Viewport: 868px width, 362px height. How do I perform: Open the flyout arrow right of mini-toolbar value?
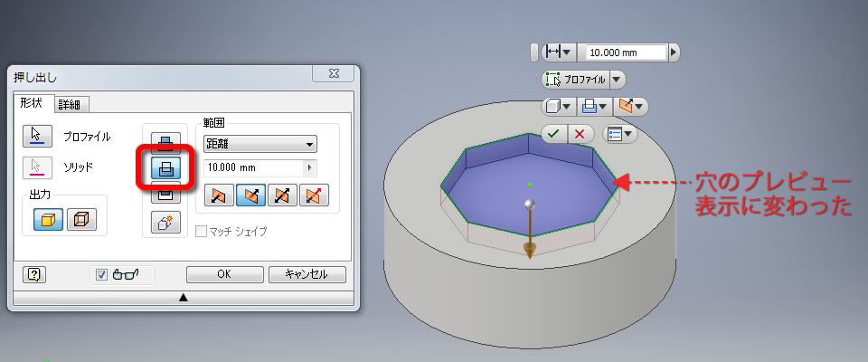[x=674, y=52]
